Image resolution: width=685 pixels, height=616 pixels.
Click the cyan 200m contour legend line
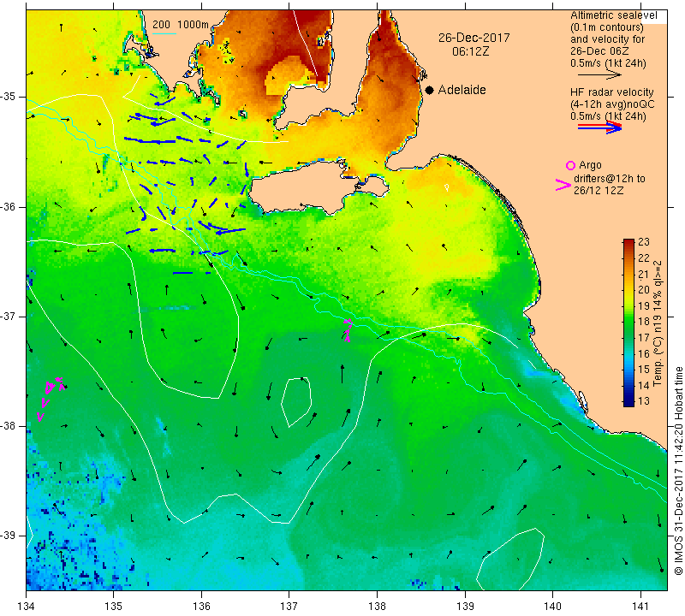pos(164,33)
